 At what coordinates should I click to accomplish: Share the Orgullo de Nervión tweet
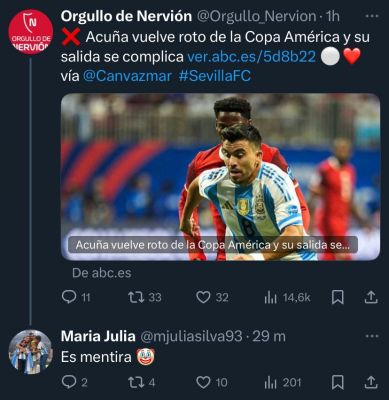tap(370, 297)
